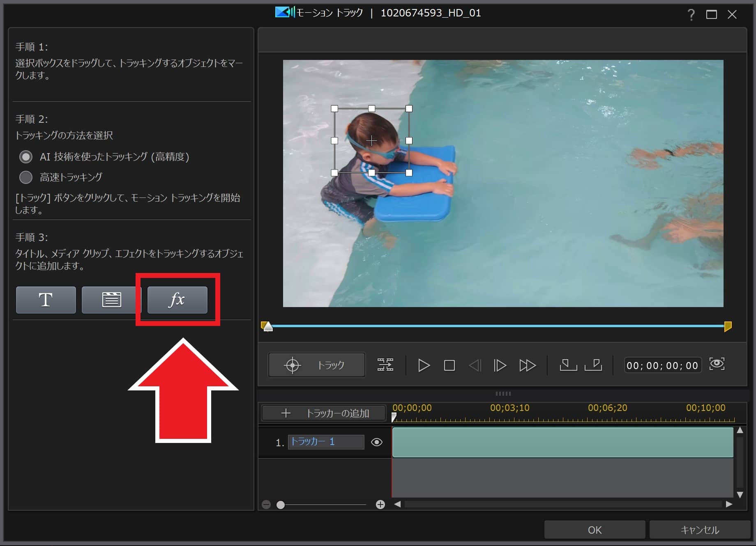756x546 pixels.
Task: Click the timecode field 00;00;00;00
Action: [x=662, y=365]
